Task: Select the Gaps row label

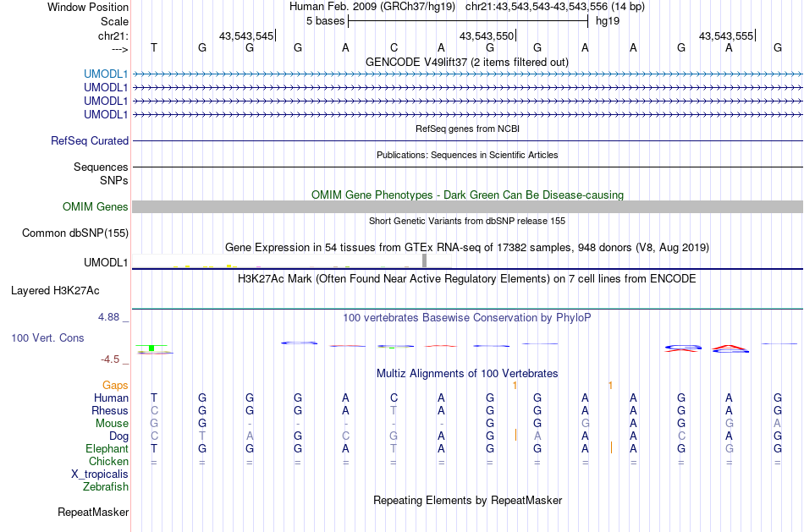Action: click(115, 386)
